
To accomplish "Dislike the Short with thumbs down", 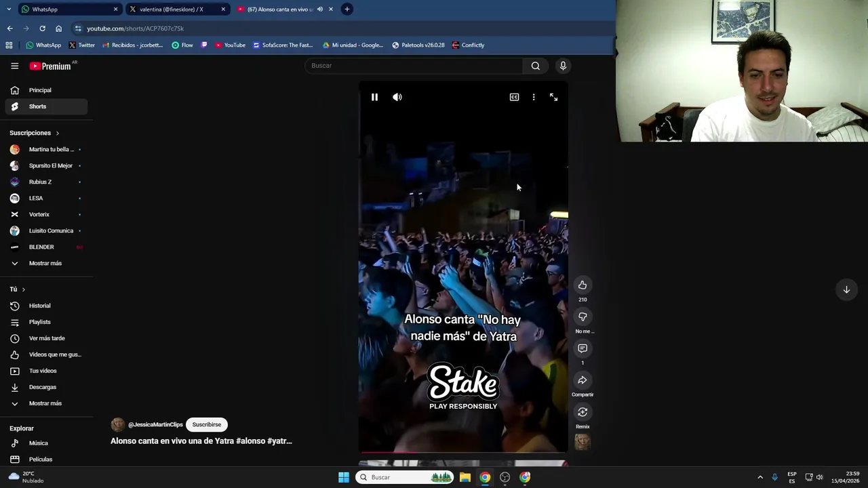I will (583, 317).
